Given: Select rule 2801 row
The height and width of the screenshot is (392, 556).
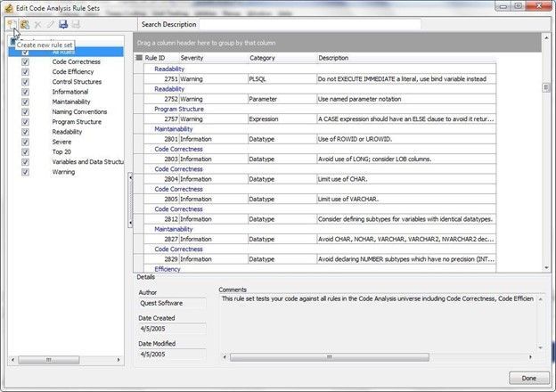Looking at the screenshot, I should click(320, 139).
